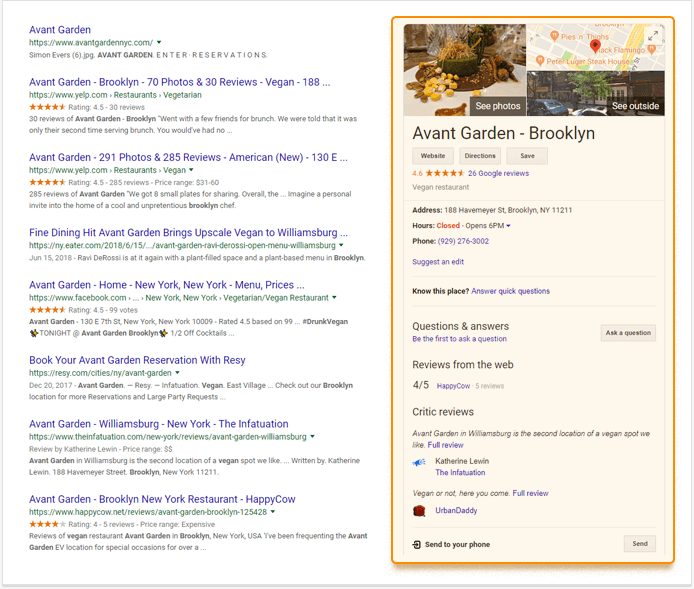Click the Pies 'n' Thighs map marker
The width and height of the screenshot is (694, 589).
554,35
